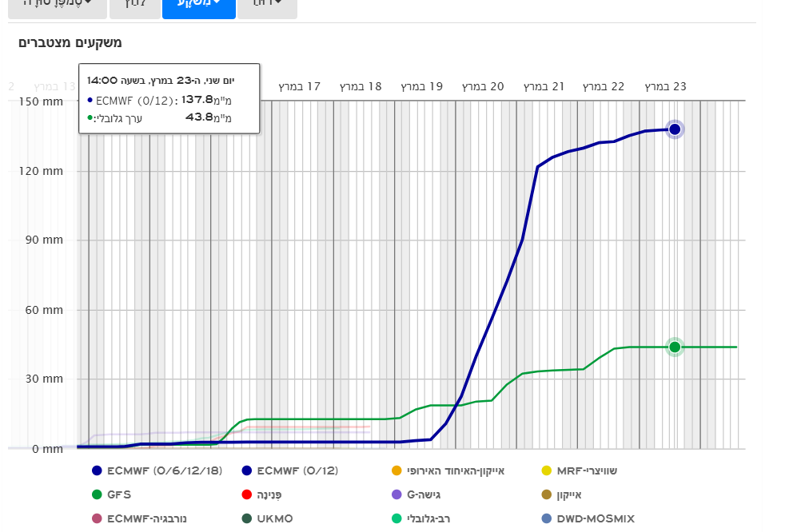This screenshot has height=532, width=793.
Task: Toggle the DWD-MOSMIX series label
Action: click(596, 519)
